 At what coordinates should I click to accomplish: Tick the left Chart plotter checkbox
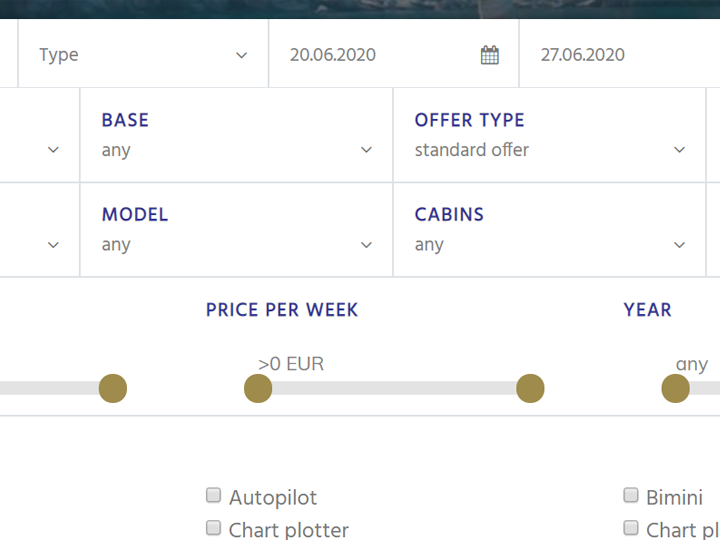pyautogui.click(x=213, y=527)
